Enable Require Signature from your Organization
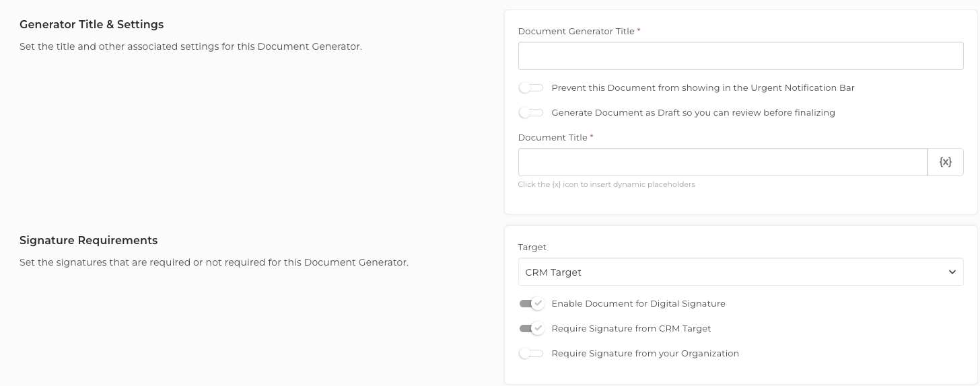This screenshot has width=980, height=386. 531,354
